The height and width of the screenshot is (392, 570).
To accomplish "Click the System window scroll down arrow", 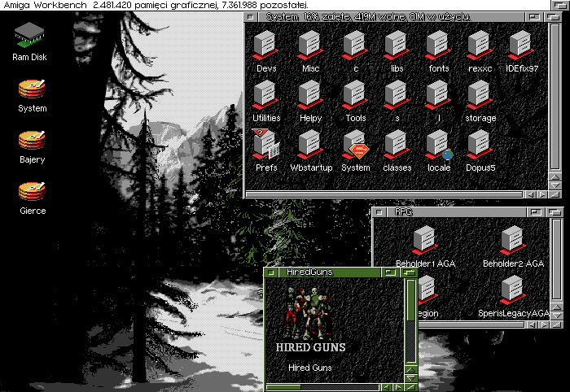I will click(x=555, y=185).
